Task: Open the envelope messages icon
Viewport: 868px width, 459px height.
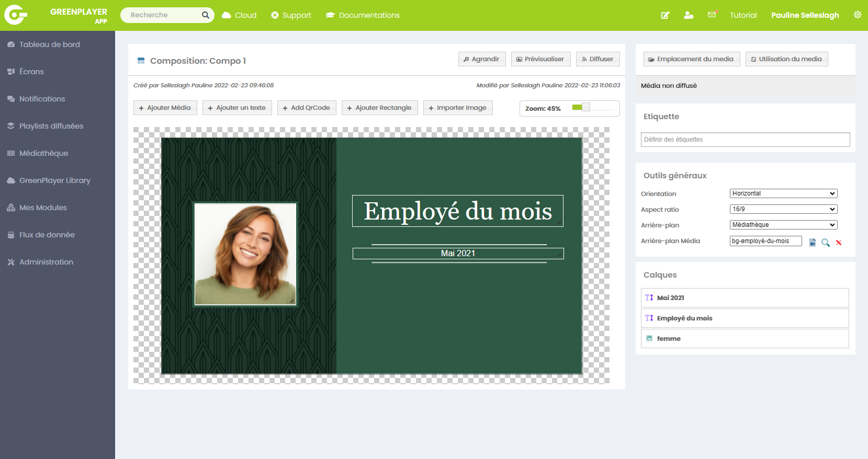Action: pos(712,15)
